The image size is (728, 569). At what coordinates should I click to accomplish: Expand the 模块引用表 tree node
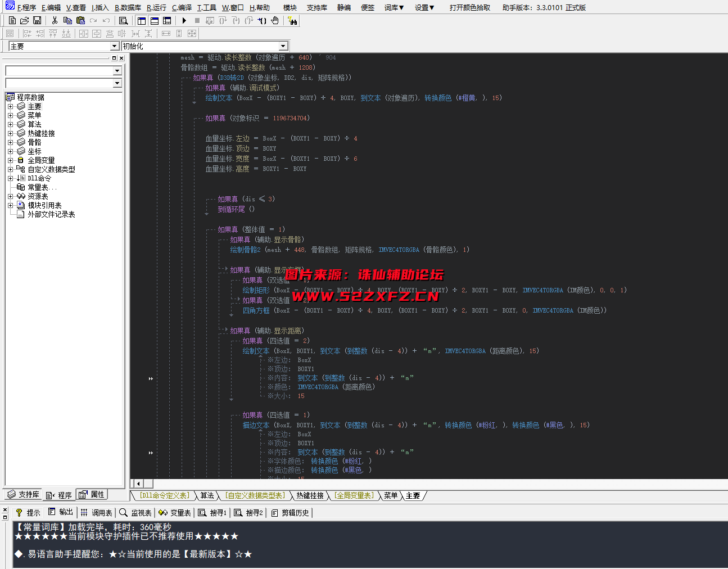(10, 205)
